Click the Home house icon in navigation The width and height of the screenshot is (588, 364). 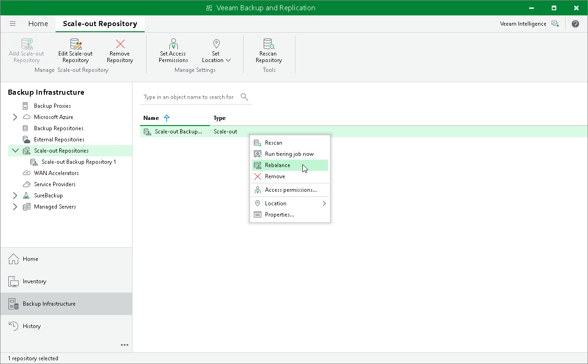click(14, 259)
